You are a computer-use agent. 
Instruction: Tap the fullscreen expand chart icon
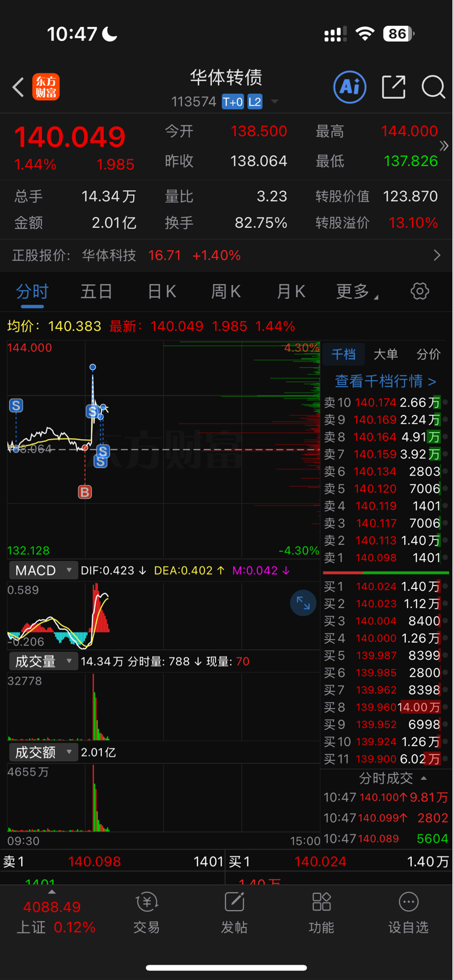303,603
